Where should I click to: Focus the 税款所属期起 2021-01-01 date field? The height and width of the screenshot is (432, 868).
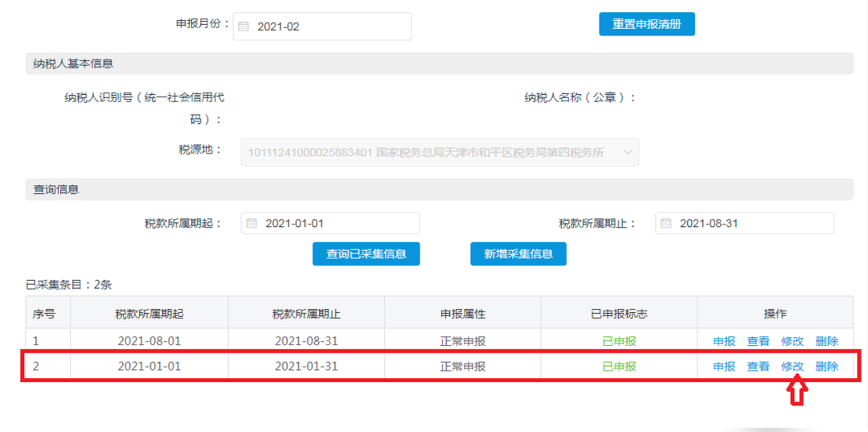tap(330, 223)
